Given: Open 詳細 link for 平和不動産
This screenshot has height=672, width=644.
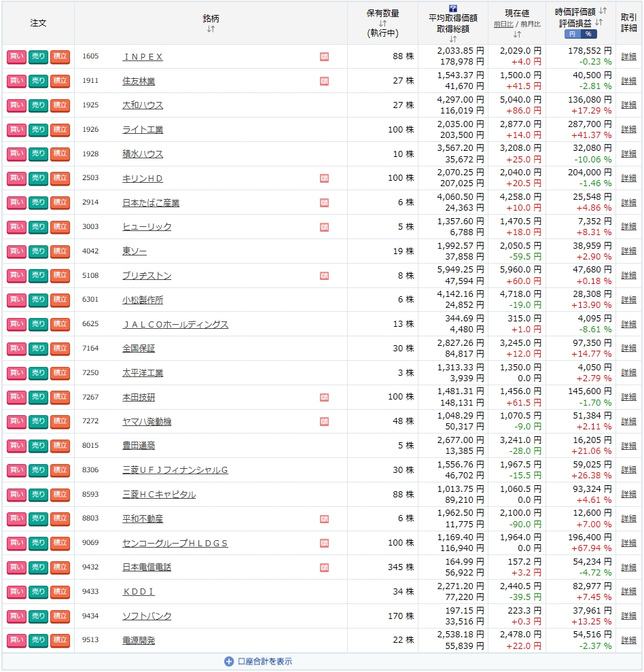Looking at the screenshot, I should click(x=628, y=519).
